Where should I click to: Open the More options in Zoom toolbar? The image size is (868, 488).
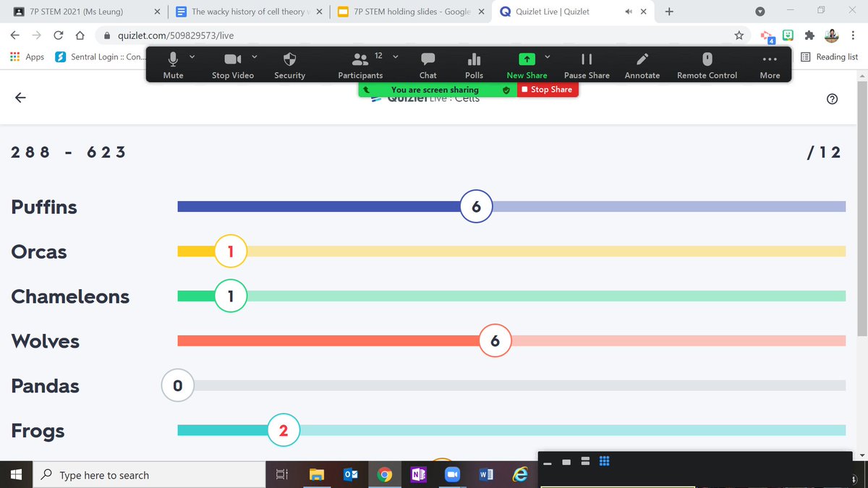[x=770, y=64]
